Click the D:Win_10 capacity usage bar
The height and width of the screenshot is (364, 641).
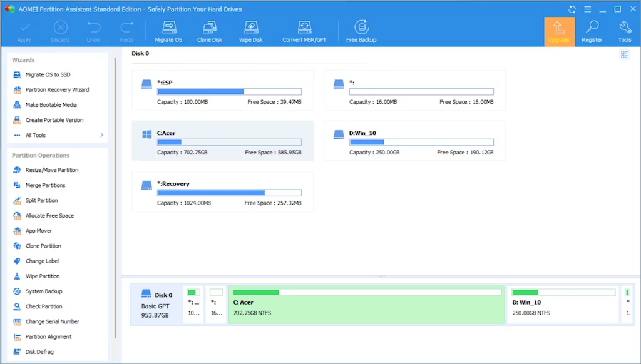[421, 143]
